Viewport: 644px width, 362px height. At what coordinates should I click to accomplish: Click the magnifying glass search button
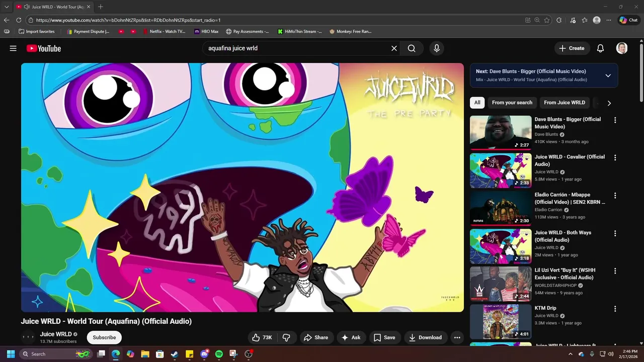point(412,48)
